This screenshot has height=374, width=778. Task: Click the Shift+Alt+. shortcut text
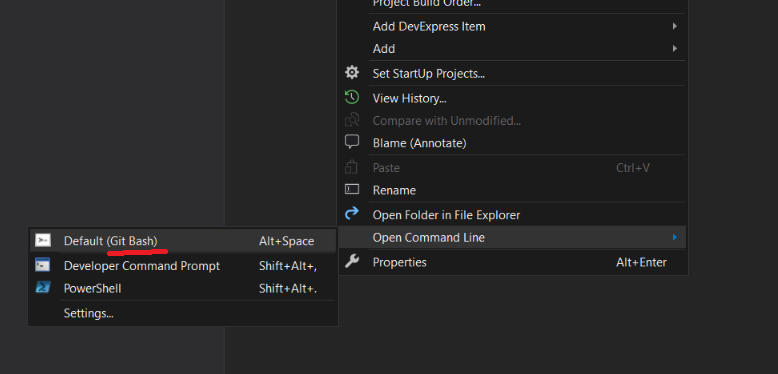(288, 288)
